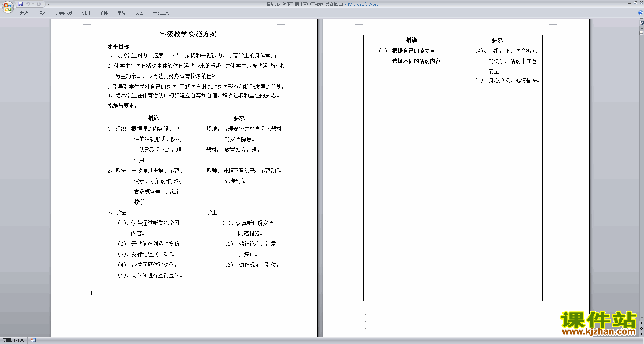Undo the last action in quick access toolbar
Image resolution: width=644 pixels, height=344 pixels.
28,4
